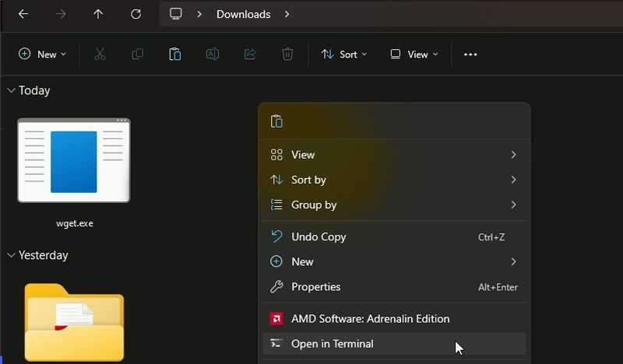Click the Share icon in toolbar
The image size is (623, 364).
click(x=250, y=54)
